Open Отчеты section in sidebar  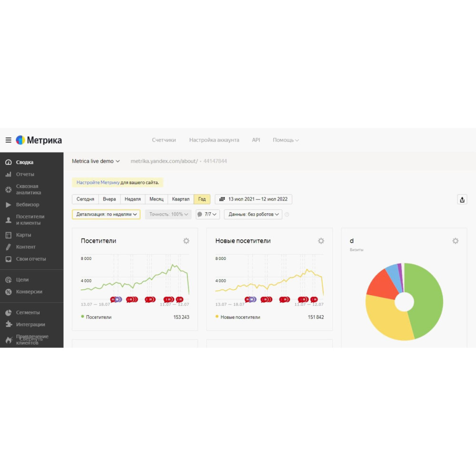(x=25, y=174)
